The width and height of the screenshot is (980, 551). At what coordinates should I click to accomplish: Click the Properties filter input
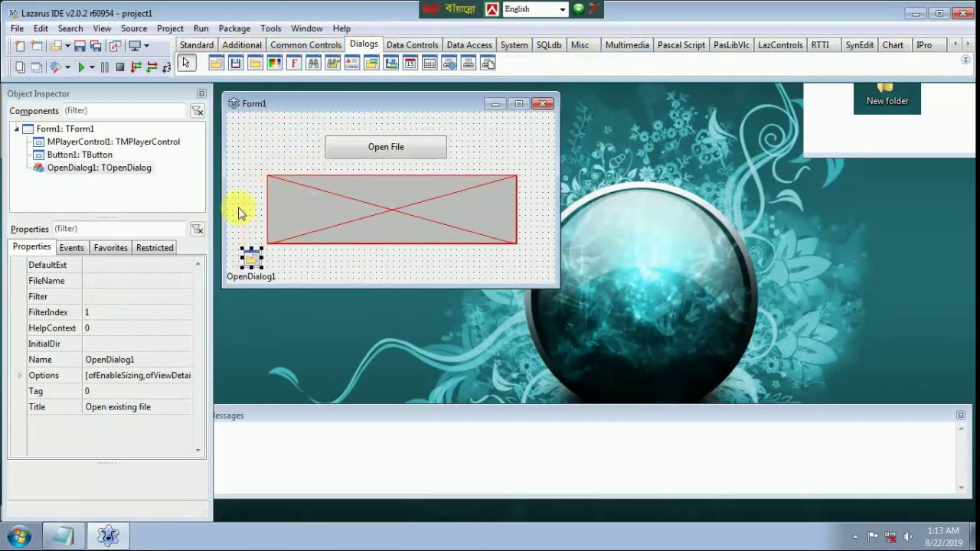119,229
